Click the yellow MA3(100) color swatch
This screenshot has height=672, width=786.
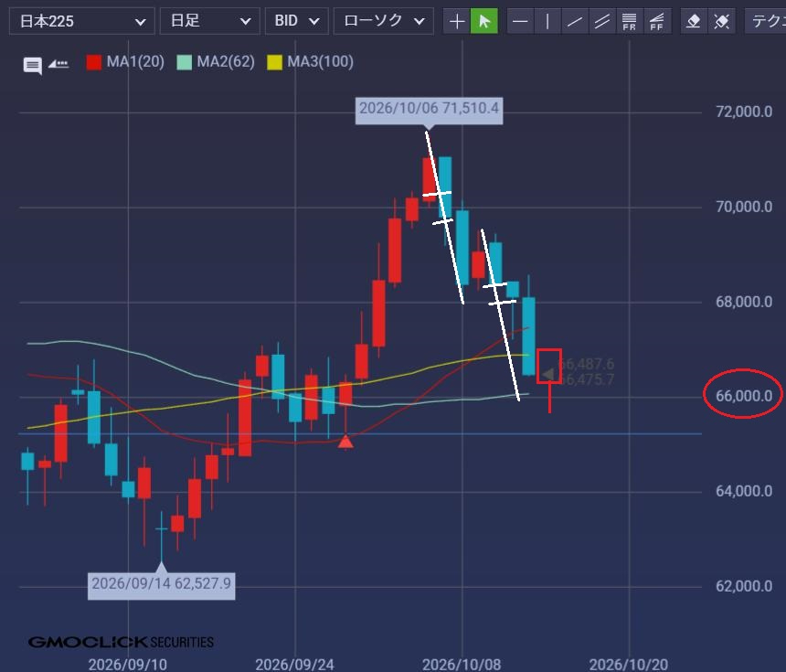pos(275,62)
